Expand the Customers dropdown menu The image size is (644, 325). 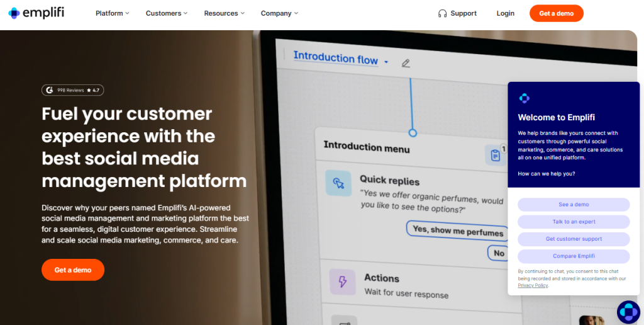tap(167, 13)
